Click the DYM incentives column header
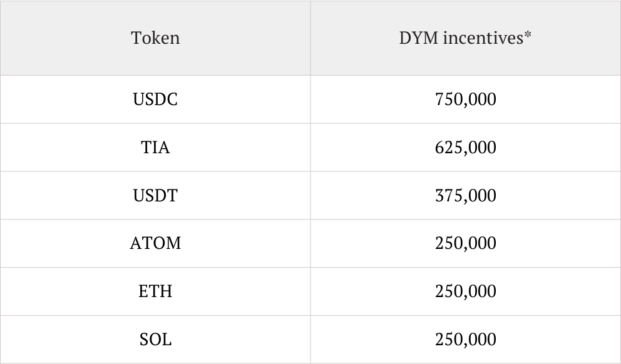 coord(465,38)
